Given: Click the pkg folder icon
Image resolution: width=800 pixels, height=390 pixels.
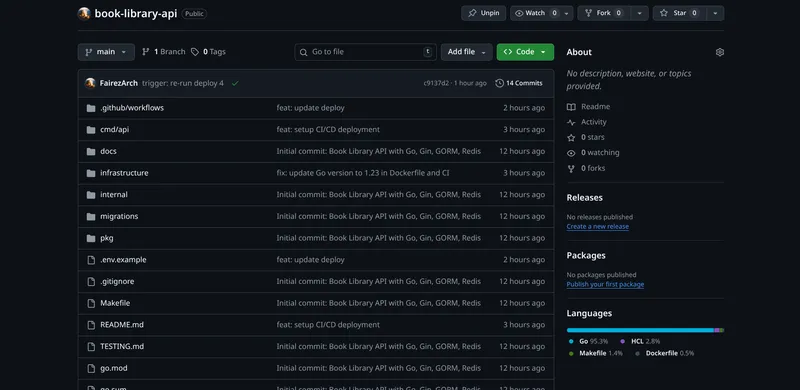Looking at the screenshot, I should point(91,238).
